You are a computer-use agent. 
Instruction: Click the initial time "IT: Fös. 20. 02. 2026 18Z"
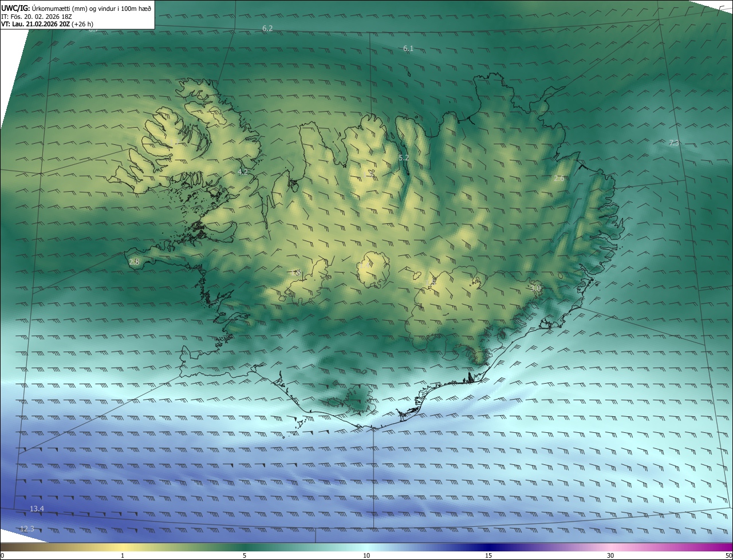36,17
